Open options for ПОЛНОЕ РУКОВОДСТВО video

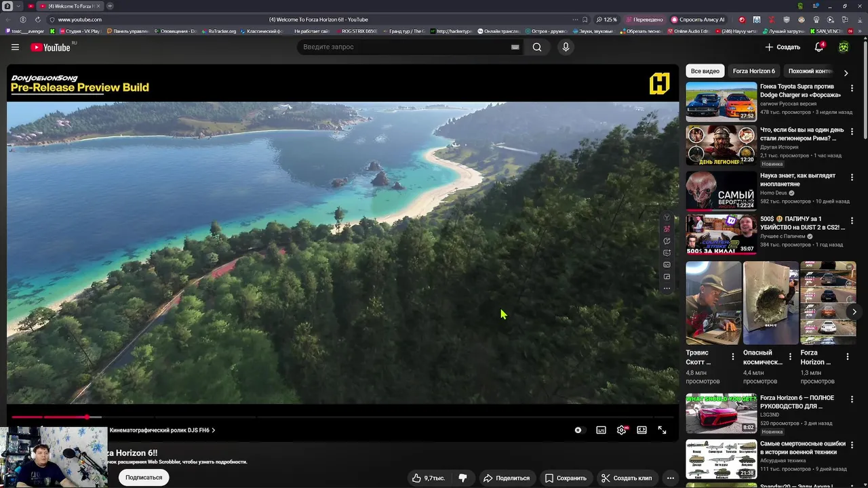pos(852,400)
